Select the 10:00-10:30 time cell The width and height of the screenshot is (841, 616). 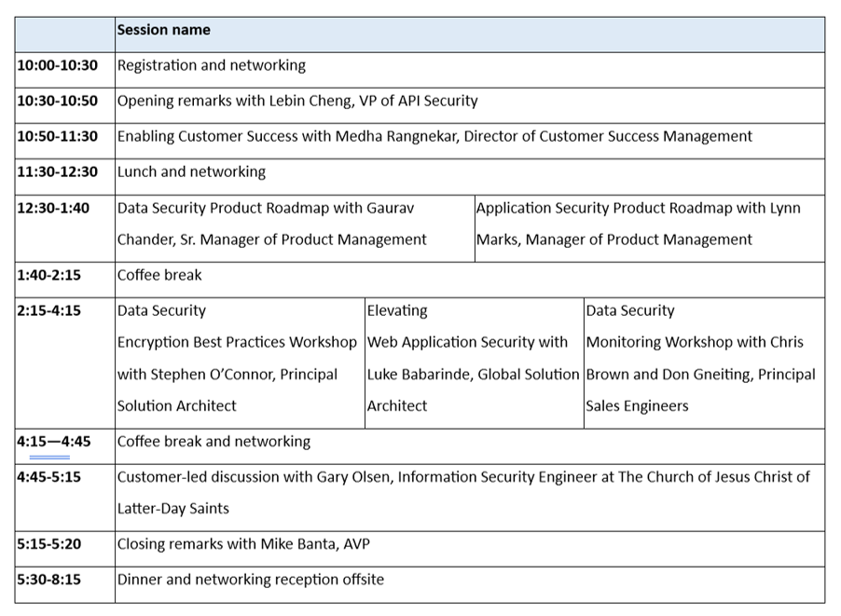(57, 66)
